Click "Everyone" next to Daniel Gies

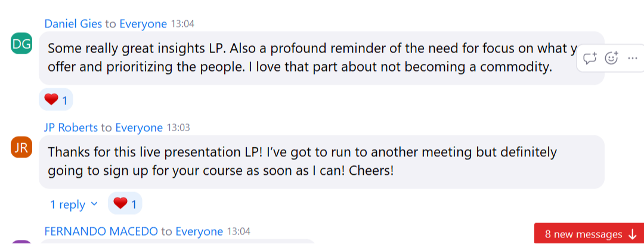click(x=143, y=24)
